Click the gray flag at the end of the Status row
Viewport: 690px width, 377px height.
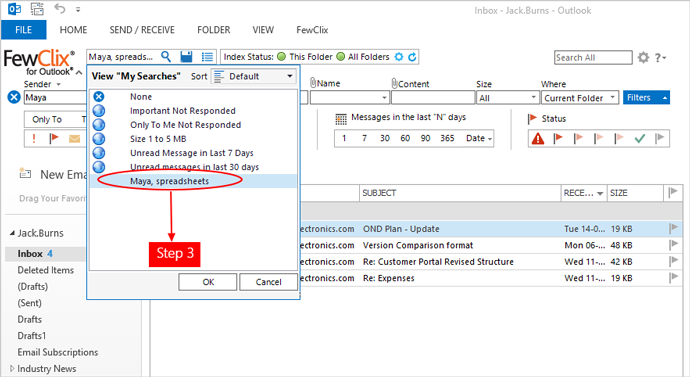point(660,139)
